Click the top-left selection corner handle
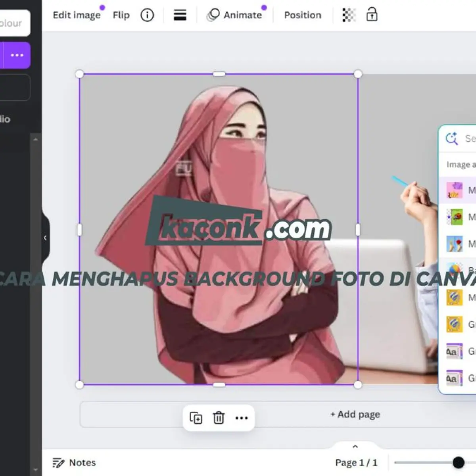 (79, 74)
